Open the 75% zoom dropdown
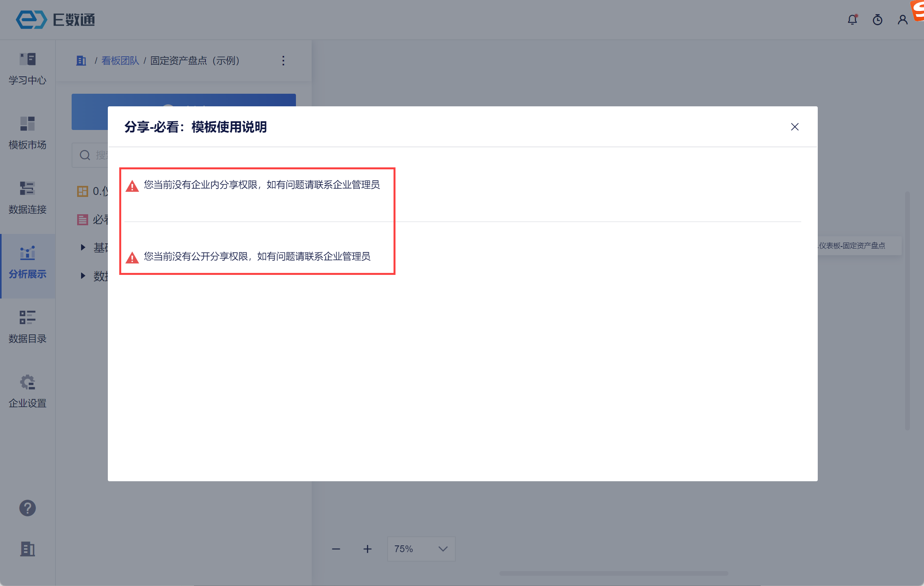Viewport: 924px width, 586px height. pyautogui.click(x=421, y=549)
